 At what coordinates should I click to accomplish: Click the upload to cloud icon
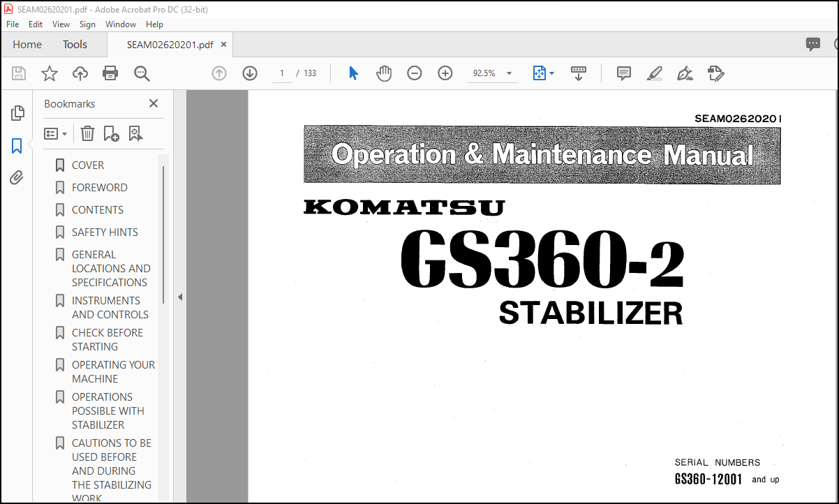80,73
